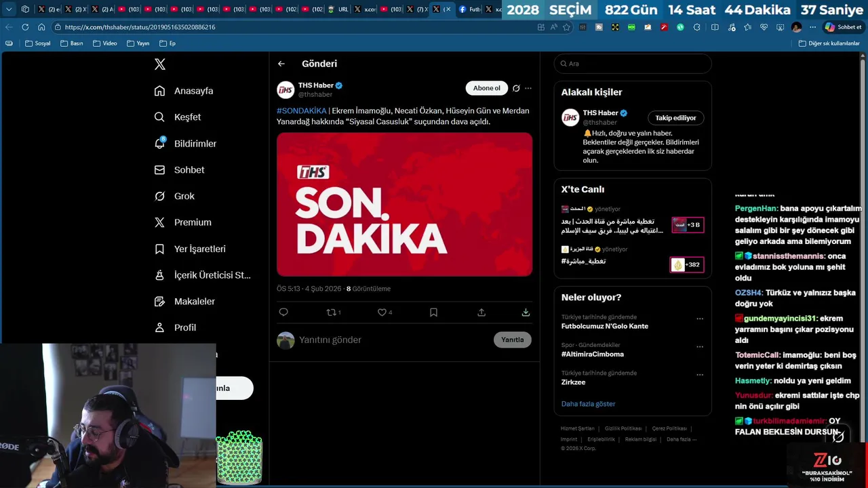868x488 pixels.
Task: Like the post with heart icon
Action: pos(382,312)
